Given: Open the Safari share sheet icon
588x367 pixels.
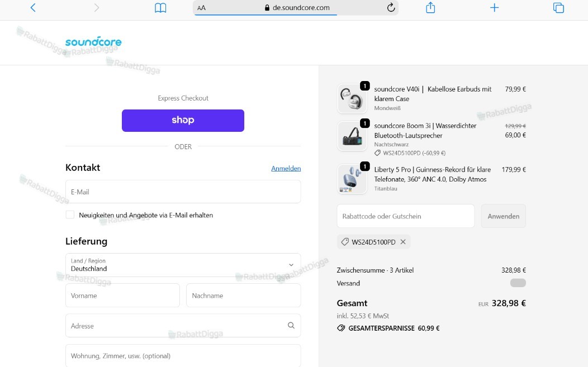Looking at the screenshot, I should coord(430,7).
